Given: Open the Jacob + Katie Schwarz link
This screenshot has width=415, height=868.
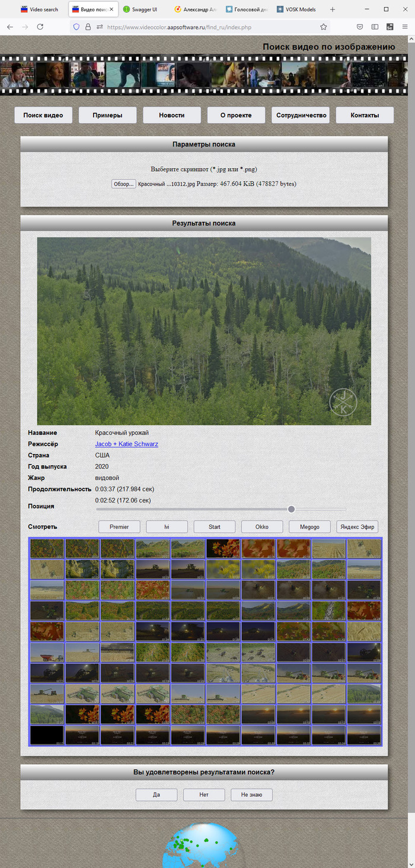Looking at the screenshot, I should coord(126,444).
